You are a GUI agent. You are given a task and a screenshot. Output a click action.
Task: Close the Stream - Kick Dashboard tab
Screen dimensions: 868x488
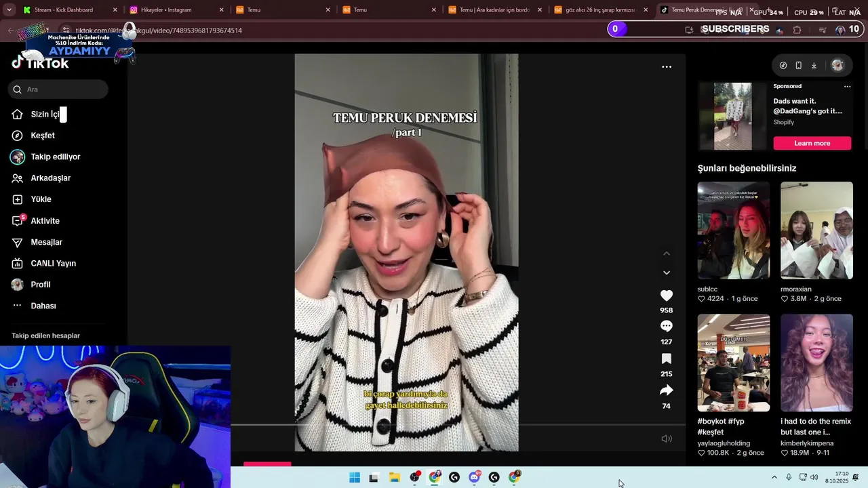tap(115, 10)
